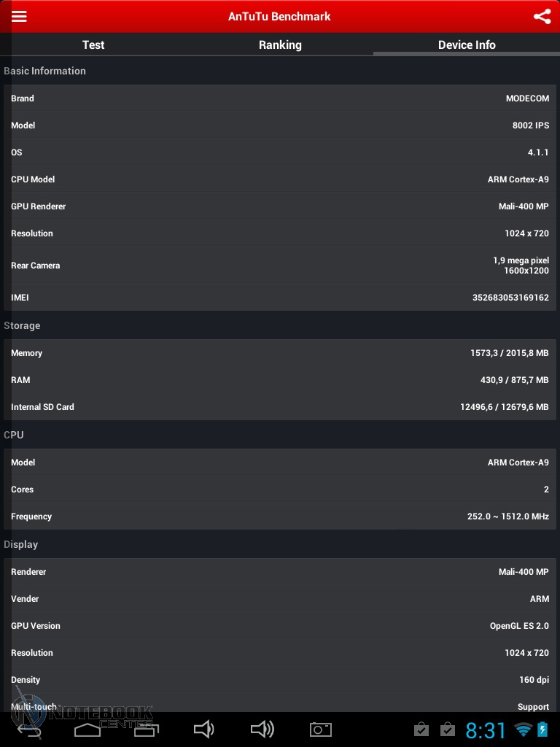Select the Internal SD Card row
Viewport: 560px width, 747px height.
[x=280, y=407]
